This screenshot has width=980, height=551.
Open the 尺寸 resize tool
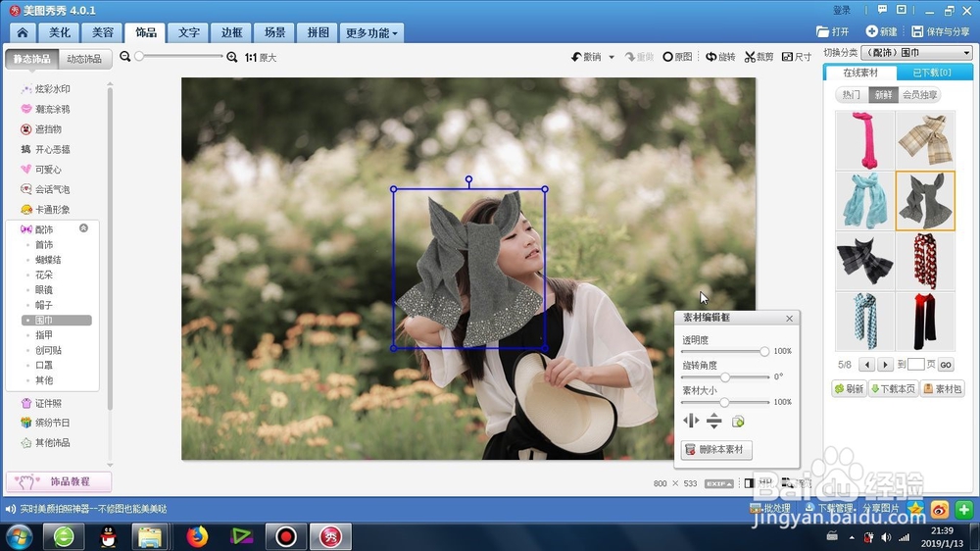click(797, 57)
